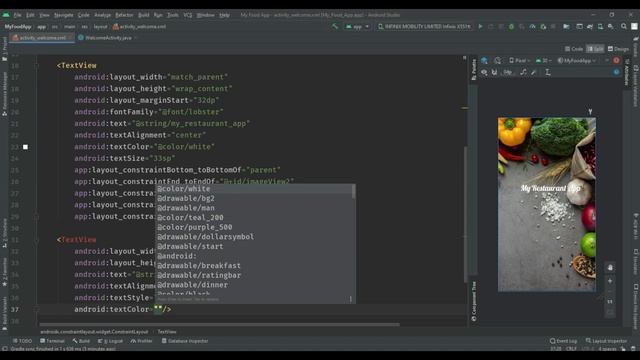Open the TODO tool window
This screenshot has height=360, width=640.
click(22, 341)
